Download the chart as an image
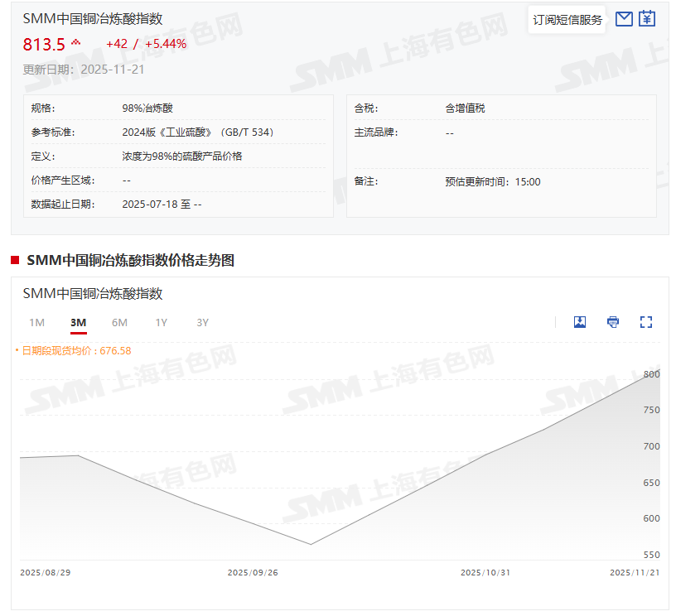 [580, 322]
